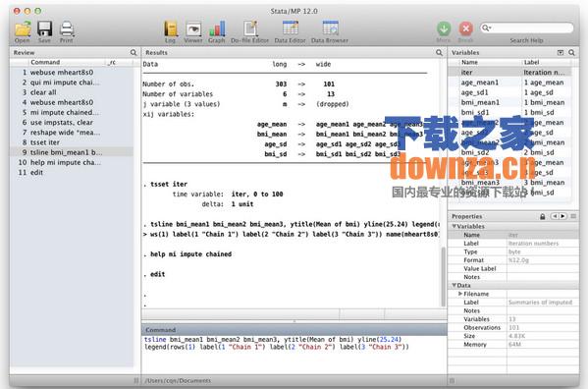Select the iter variable row
This screenshot has height=389, width=588.
pyautogui.click(x=510, y=73)
